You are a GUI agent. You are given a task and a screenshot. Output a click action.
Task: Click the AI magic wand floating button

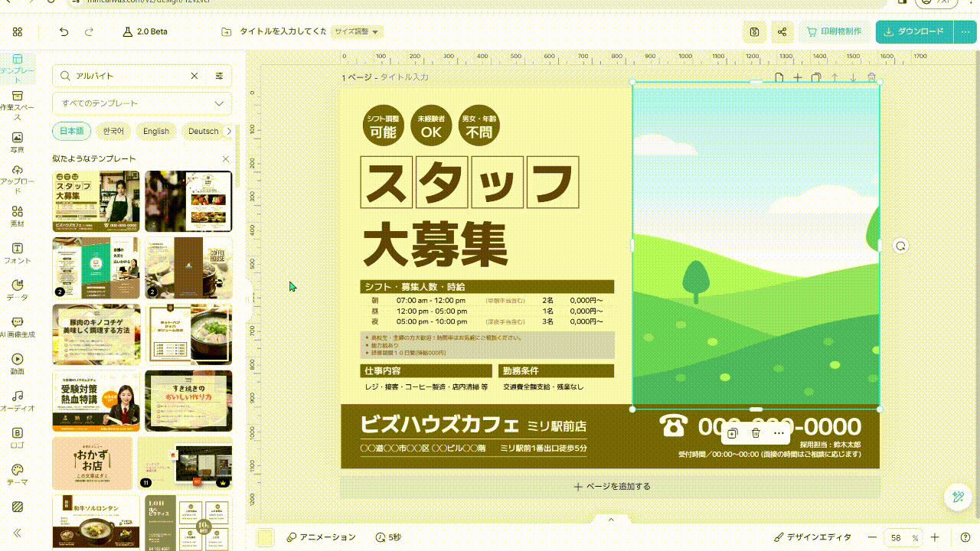coord(957,497)
